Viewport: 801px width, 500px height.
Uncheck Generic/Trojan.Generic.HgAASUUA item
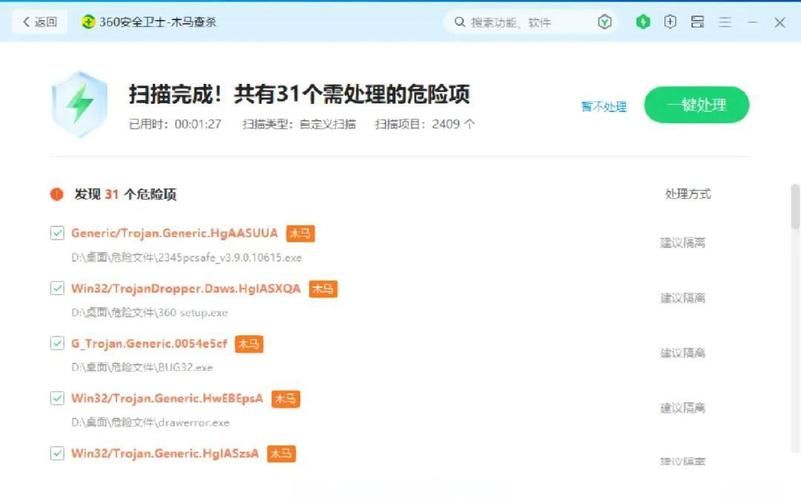[x=57, y=233]
